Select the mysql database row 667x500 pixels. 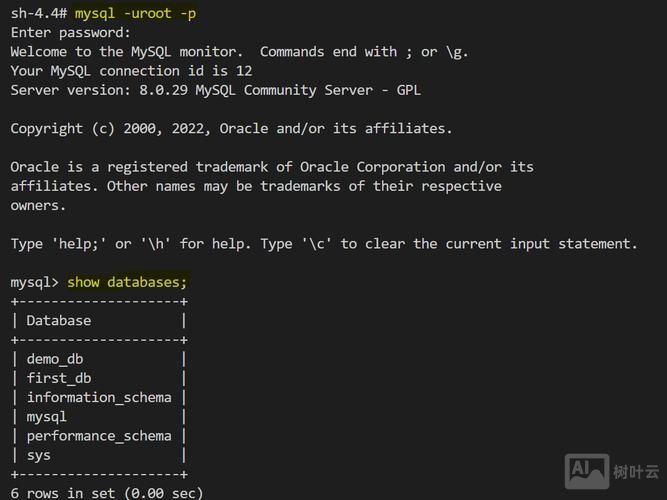pos(46,416)
